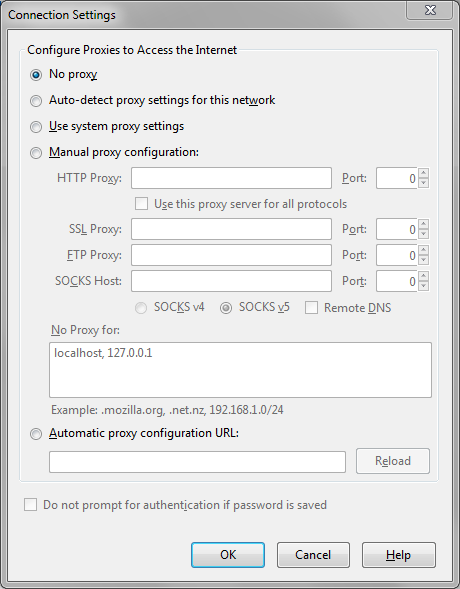
Task: Check Use this proxy server for all protocols
Action: (x=142, y=204)
